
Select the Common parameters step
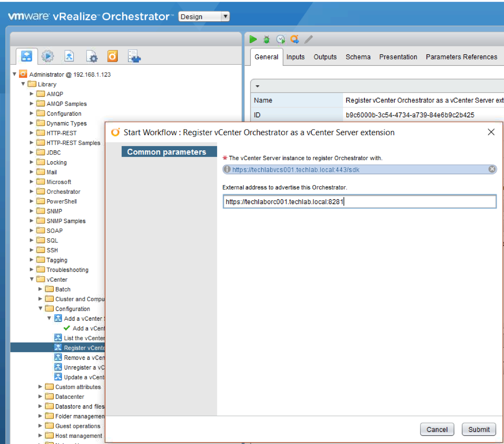(169, 152)
